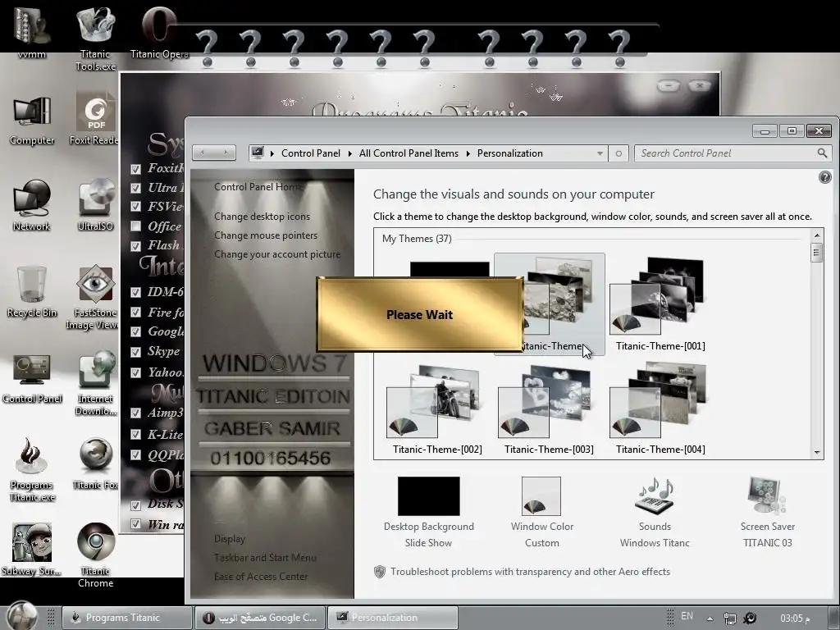Switch to Programs Titanic taskbar button
This screenshot has width=840, height=630.
tap(127, 618)
